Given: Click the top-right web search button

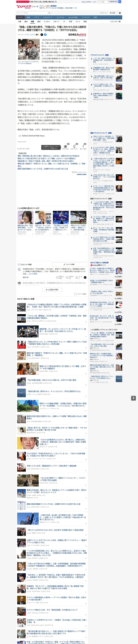Looking at the screenshot, I should click(120, 2).
